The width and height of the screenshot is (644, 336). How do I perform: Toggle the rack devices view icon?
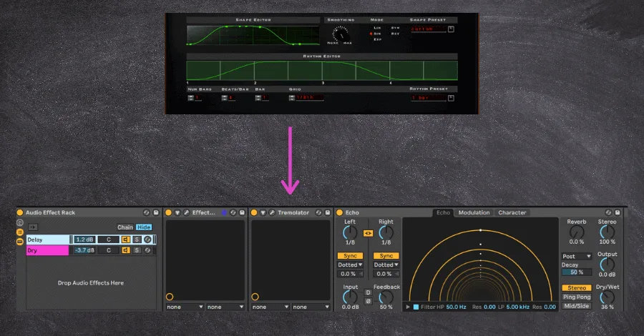click(x=20, y=242)
